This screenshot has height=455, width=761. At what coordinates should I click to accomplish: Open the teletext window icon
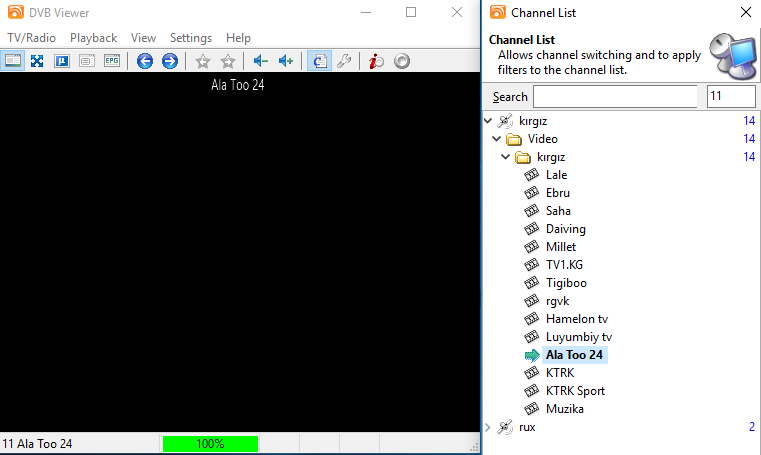click(87, 61)
